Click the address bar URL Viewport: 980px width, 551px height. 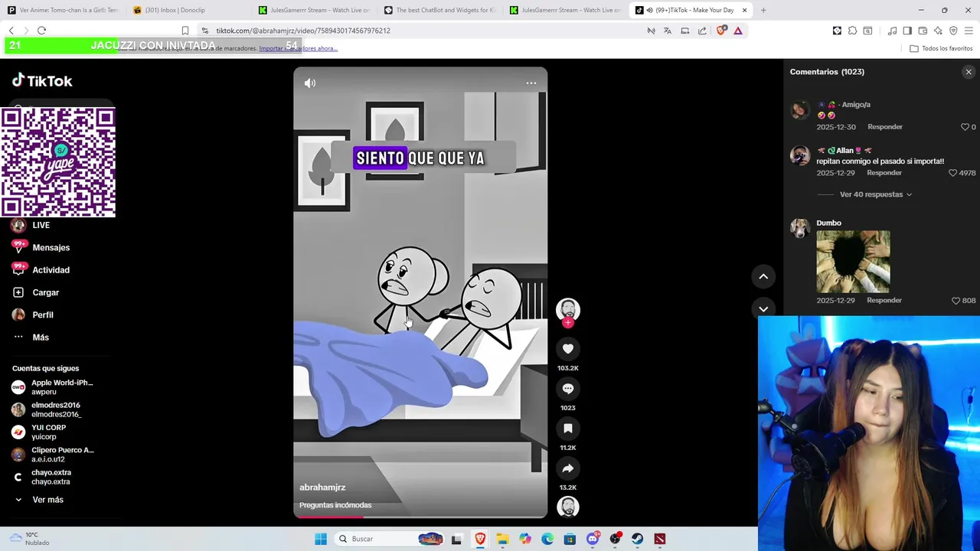click(303, 31)
